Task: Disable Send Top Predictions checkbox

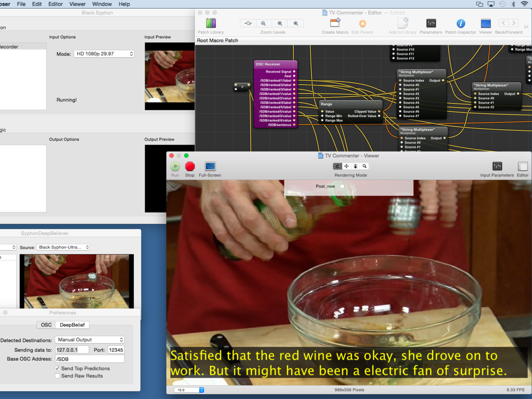Action: click(57, 368)
